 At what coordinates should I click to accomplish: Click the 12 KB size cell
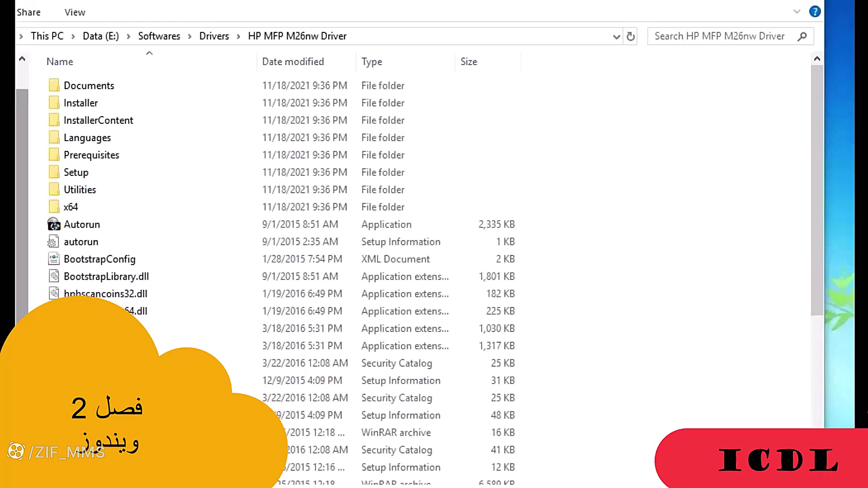coord(503,467)
